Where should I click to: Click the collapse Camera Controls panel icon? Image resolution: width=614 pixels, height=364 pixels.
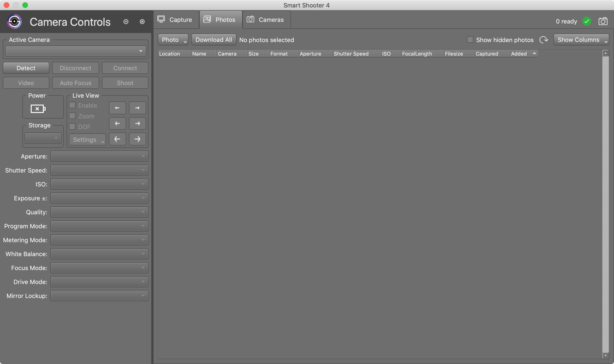click(x=126, y=22)
